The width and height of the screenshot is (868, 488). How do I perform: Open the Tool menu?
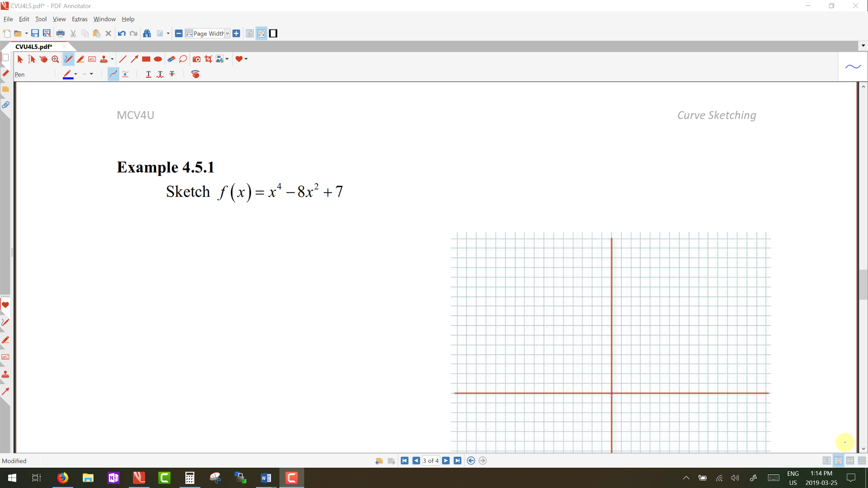[x=41, y=19]
